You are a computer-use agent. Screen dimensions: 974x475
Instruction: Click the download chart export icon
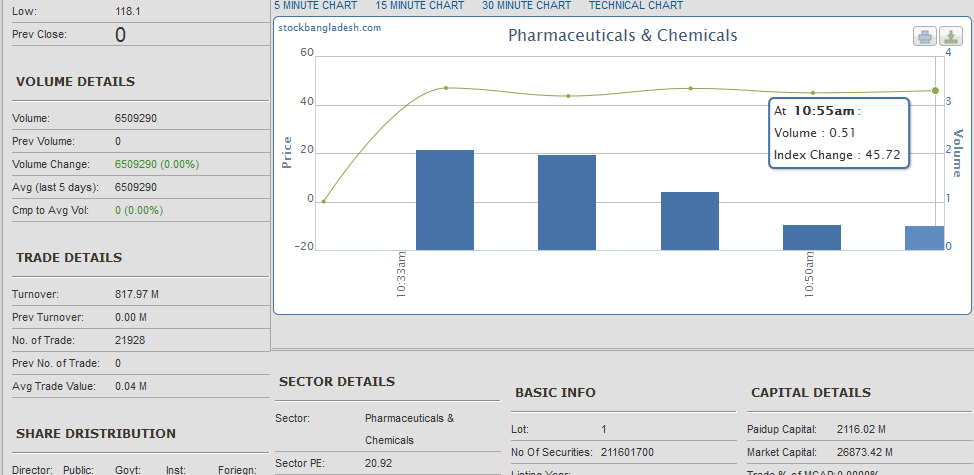click(x=951, y=37)
